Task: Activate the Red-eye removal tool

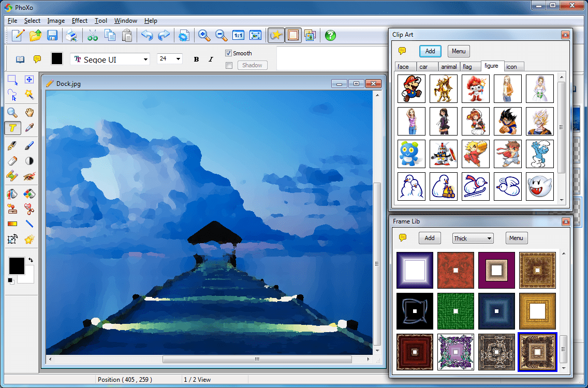Action: click(30, 176)
